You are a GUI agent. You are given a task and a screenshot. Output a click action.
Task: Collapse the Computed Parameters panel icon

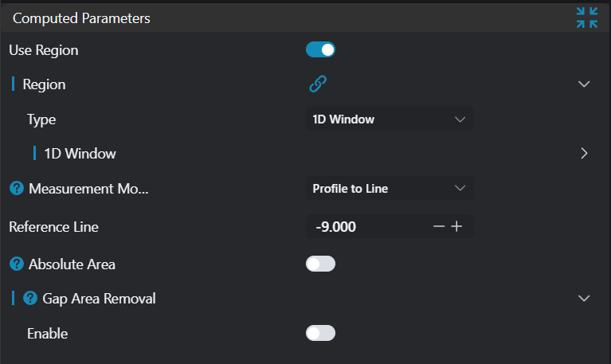(587, 18)
